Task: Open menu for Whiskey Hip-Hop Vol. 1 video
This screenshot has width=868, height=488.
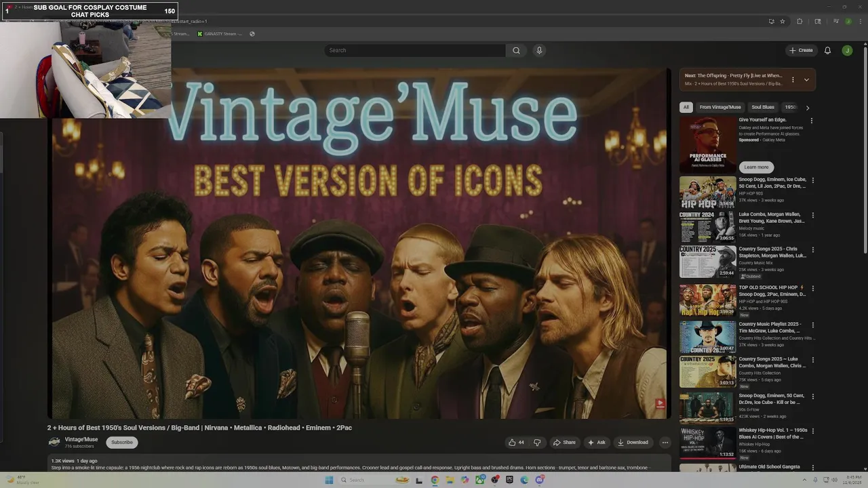Action: pyautogui.click(x=813, y=430)
